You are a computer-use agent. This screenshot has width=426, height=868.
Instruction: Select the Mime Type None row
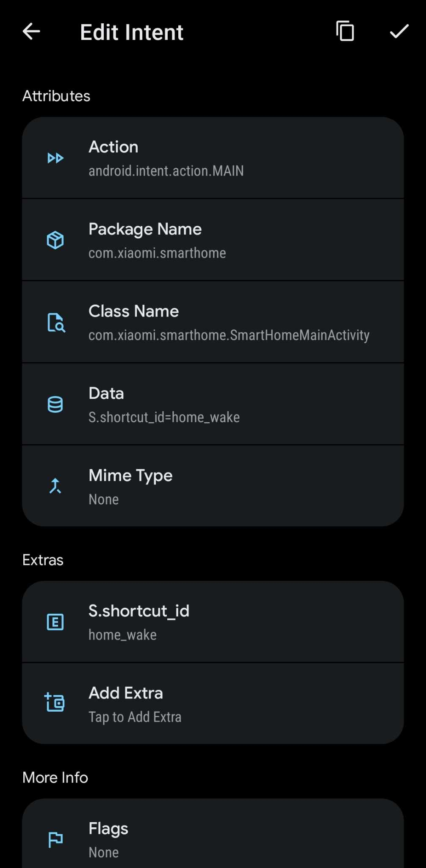coord(213,486)
